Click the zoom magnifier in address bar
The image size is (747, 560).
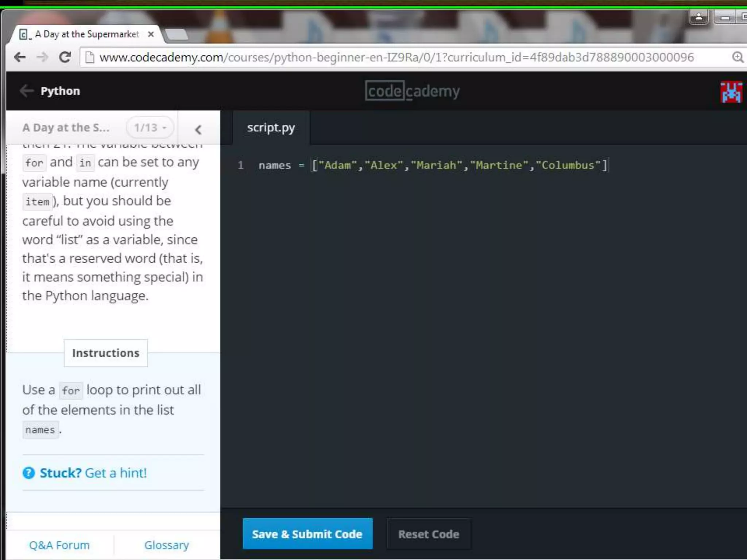coord(737,57)
